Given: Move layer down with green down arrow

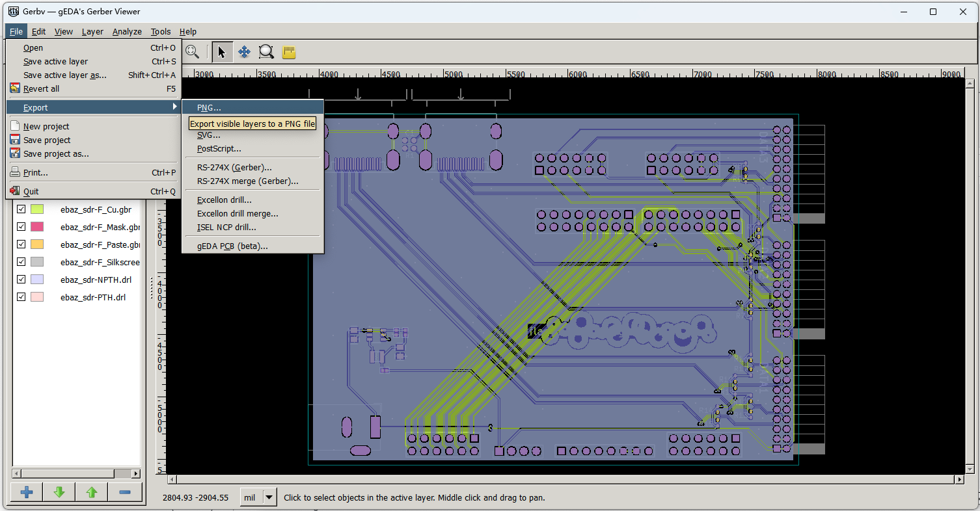Looking at the screenshot, I should (59, 492).
